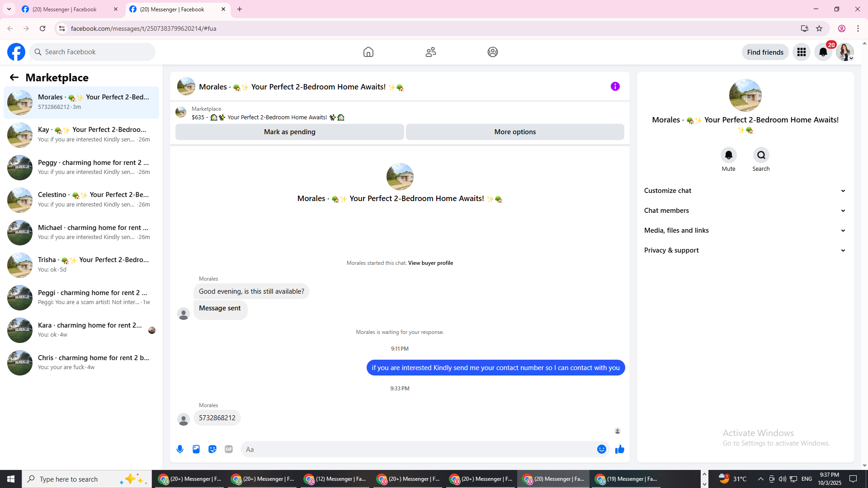Reload the page
The height and width of the screenshot is (488, 868).
tap(42, 28)
